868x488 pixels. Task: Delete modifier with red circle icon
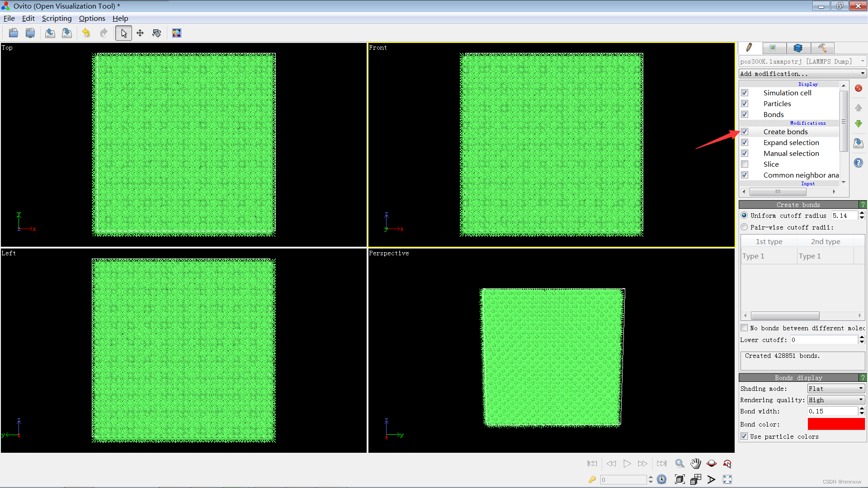(859, 89)
